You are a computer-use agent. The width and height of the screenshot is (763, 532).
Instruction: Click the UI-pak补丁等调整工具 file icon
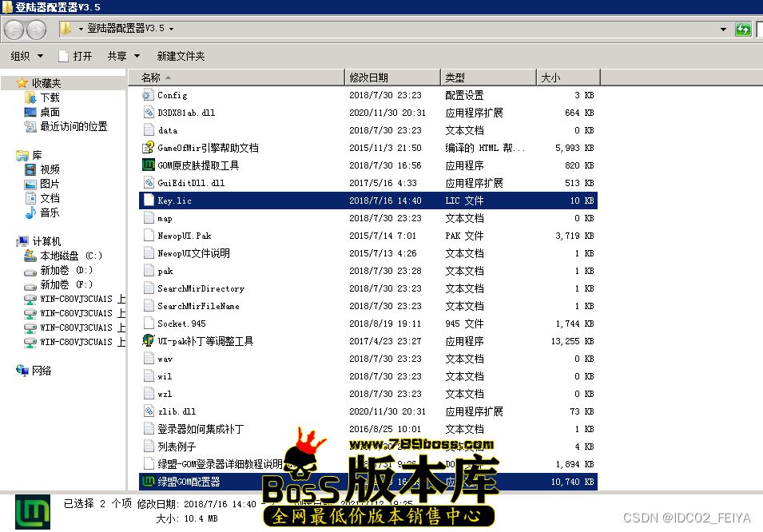(148, 341)
